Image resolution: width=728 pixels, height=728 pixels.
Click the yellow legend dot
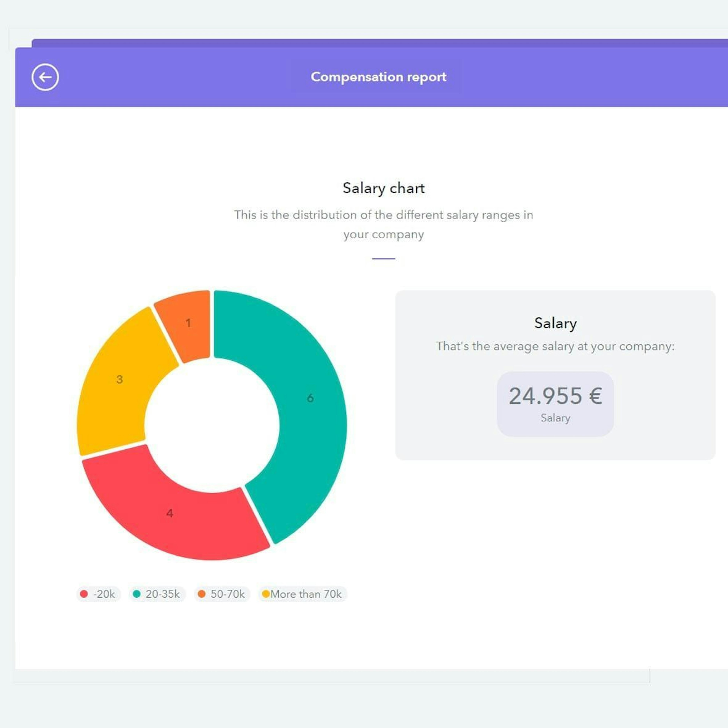(266, 594)
